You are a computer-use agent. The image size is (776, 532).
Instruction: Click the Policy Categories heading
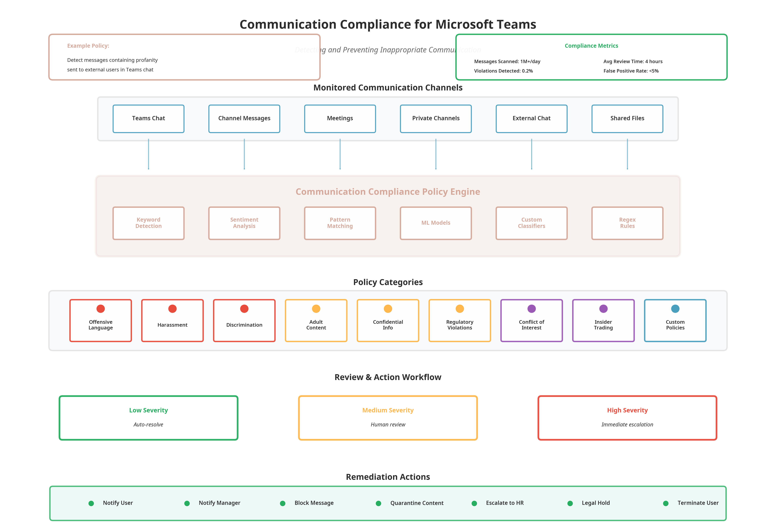click(388, 282)
